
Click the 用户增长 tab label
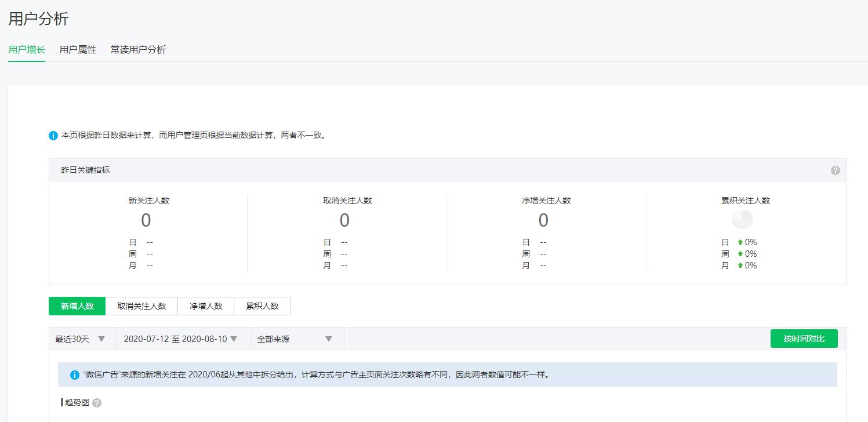point(26,50)
